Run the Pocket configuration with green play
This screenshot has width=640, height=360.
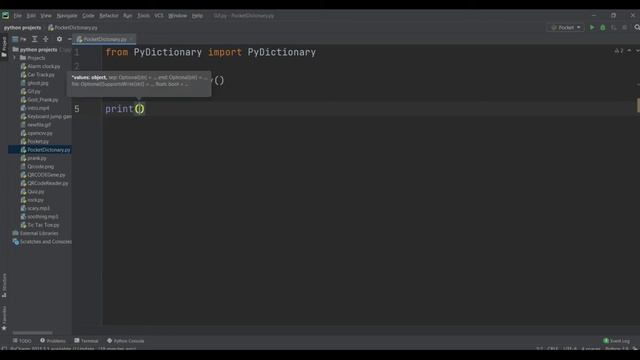592,27
